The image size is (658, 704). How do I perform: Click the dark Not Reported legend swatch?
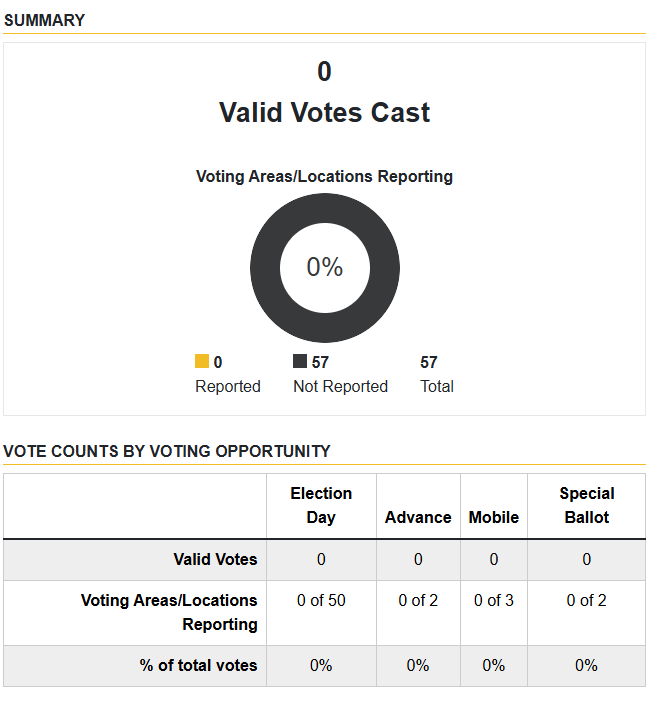tap(300, 362)
